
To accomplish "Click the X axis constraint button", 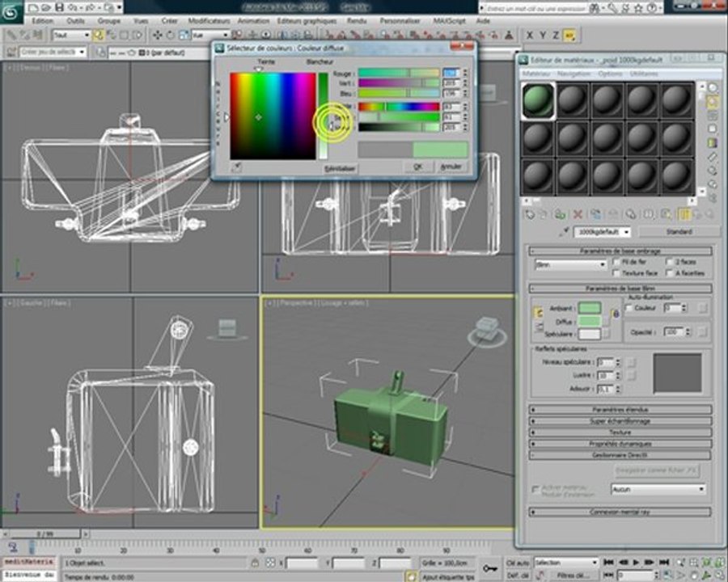I will click(529, 36).
